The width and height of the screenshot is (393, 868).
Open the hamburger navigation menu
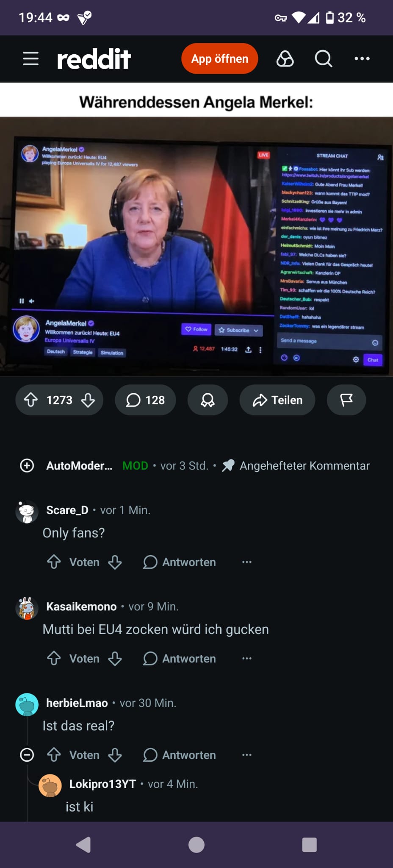pos(31,58)
